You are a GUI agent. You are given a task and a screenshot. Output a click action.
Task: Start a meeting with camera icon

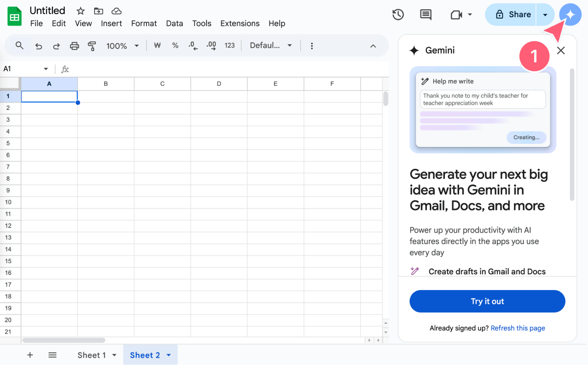point(456,15)
